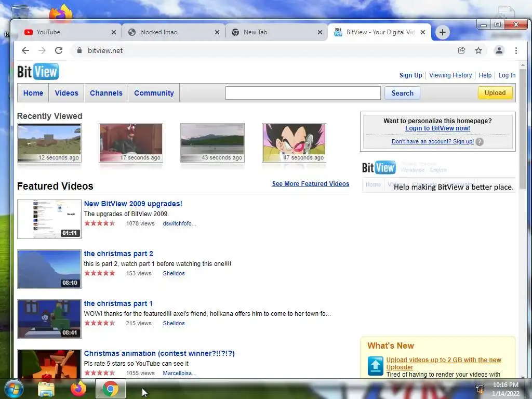
Task: Open the Viewing History link
Action: 450,75
